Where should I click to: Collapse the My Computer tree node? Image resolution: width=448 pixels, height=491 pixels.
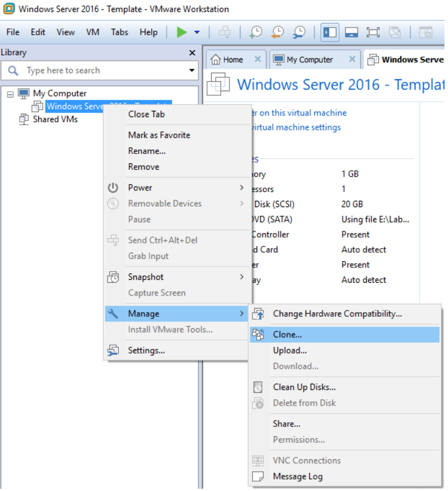10,94
